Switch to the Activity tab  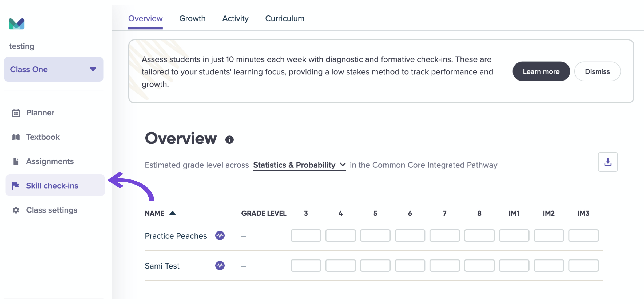tap(235, 18)
